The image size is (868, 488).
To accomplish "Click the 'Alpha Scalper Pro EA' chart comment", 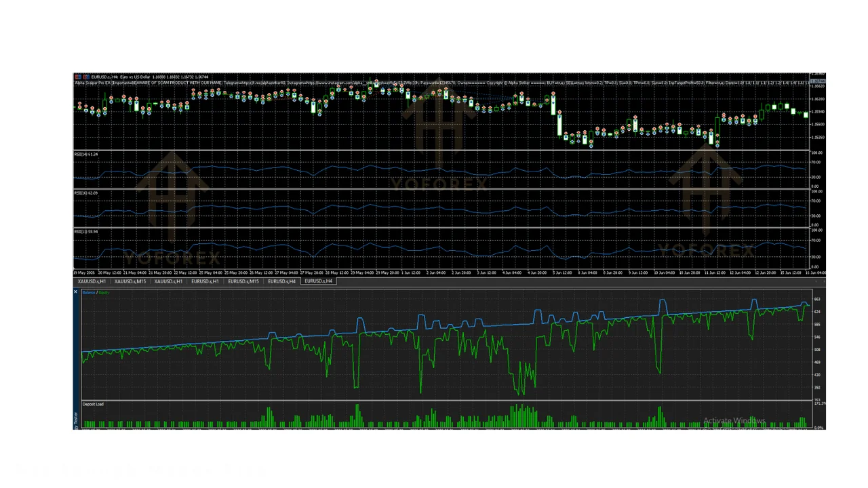I will point(92,83).
